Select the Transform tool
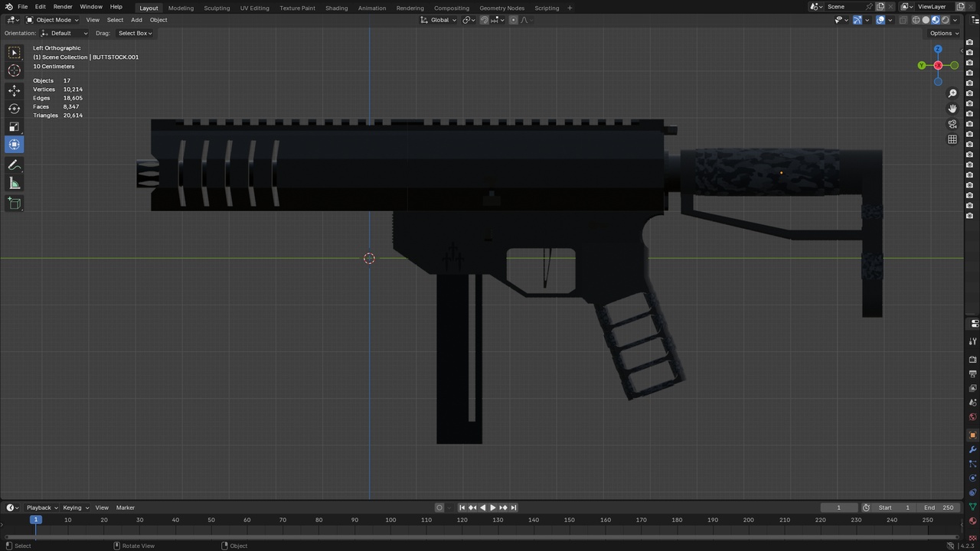This screenshot has width=980, height=551. 15,145
